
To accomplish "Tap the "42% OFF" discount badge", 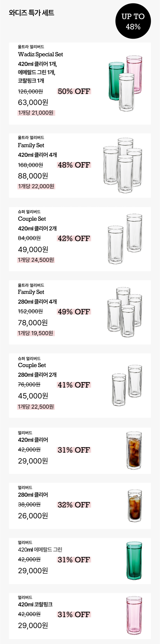I will (74, 239).
